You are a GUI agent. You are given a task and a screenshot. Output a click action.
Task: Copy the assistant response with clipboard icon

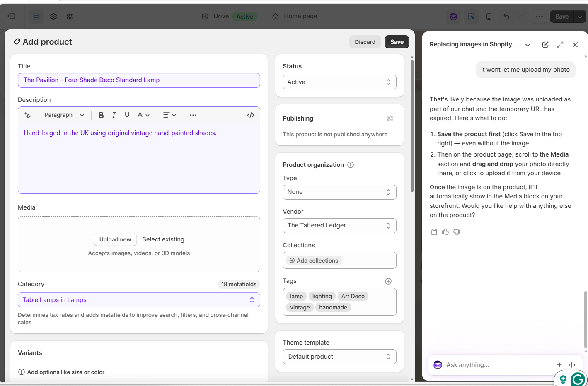tap(434, 232)
